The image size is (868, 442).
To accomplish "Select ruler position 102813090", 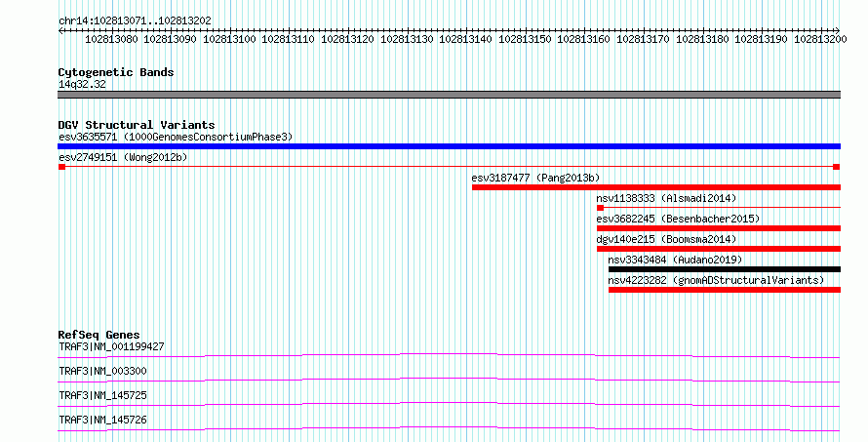I will 170,39.
